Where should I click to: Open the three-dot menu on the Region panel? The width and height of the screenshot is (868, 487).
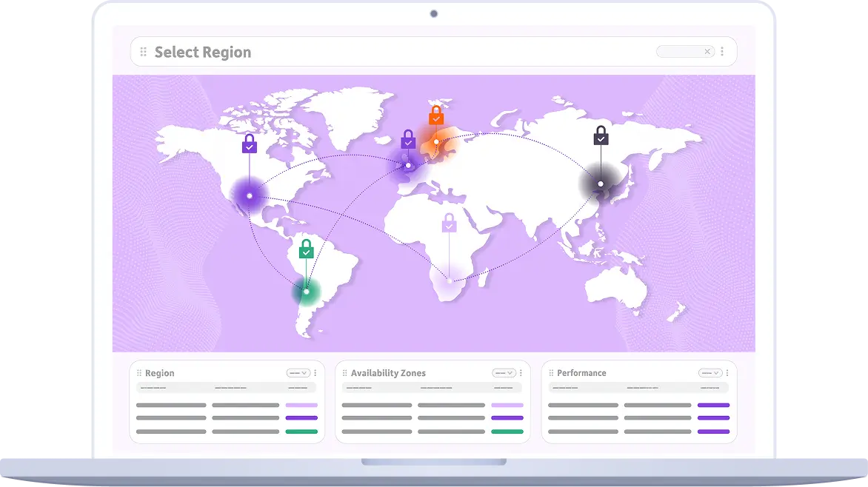(x=315, y=372)
